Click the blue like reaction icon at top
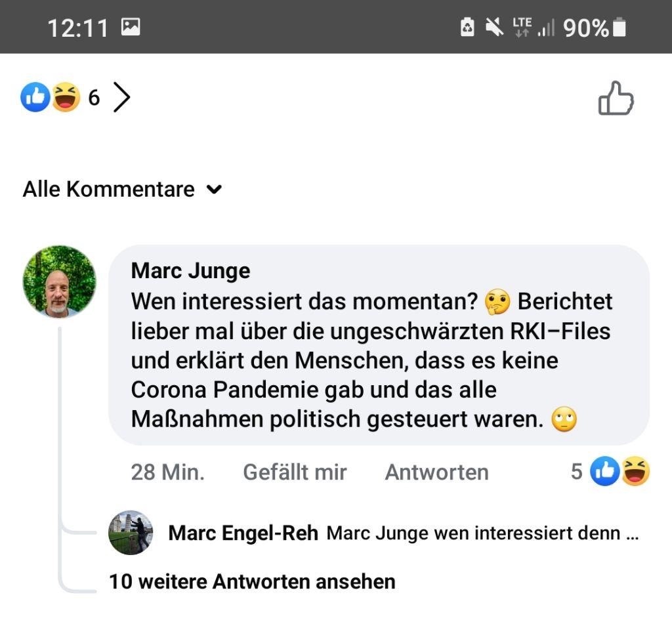Viewport: 672px width, 622px height. click(x=35, y=98)
